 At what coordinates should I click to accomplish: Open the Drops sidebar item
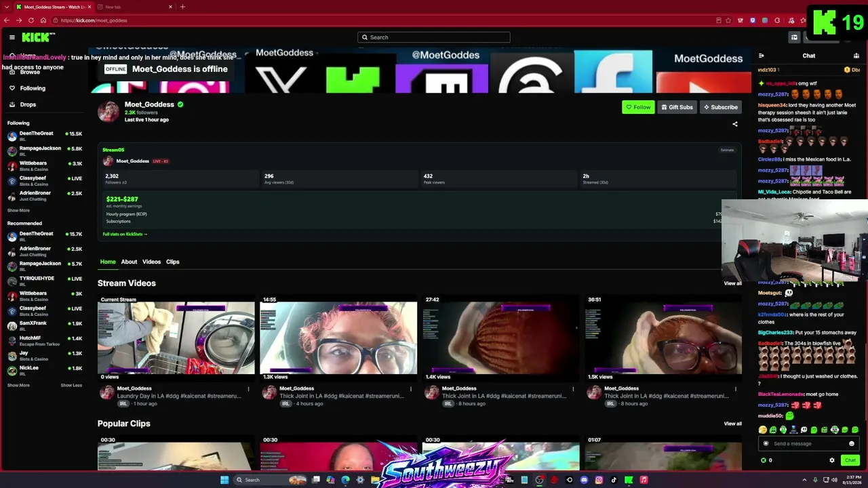(22, 104)
